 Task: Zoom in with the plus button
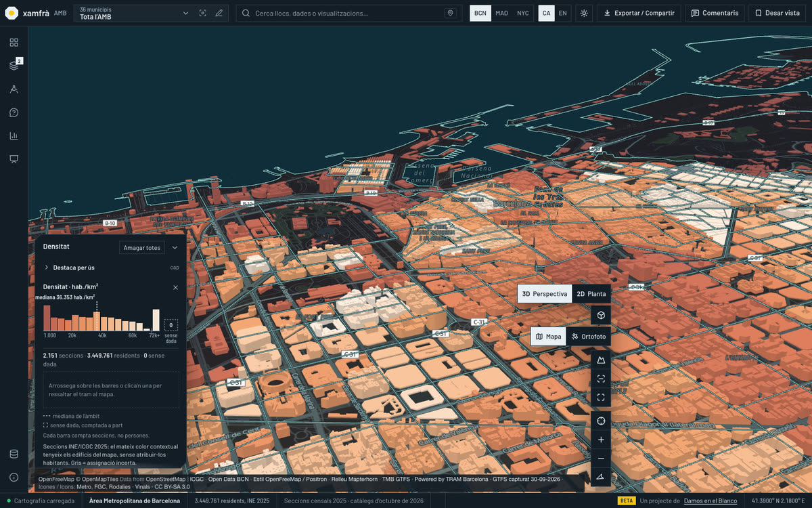[x=600, y=440]
